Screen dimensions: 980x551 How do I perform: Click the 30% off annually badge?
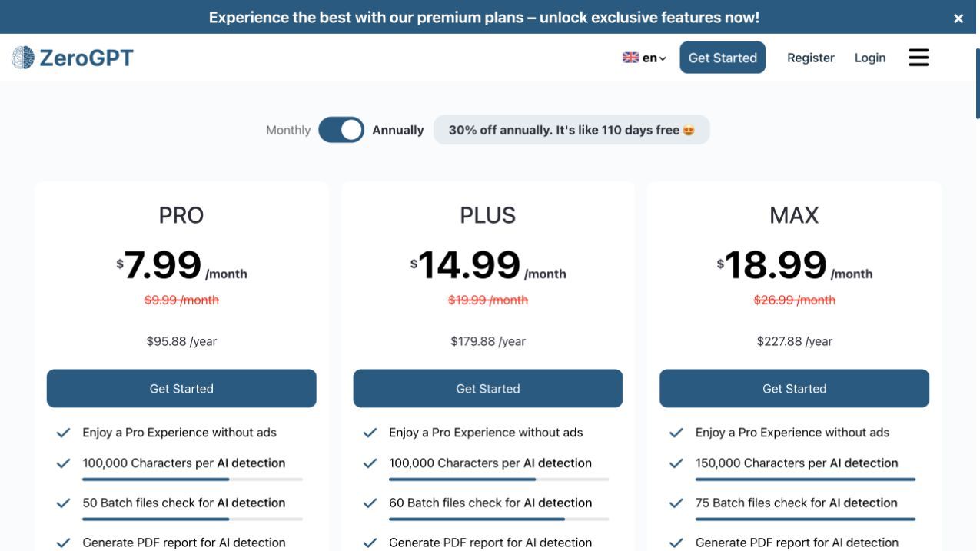click(571, 130)
